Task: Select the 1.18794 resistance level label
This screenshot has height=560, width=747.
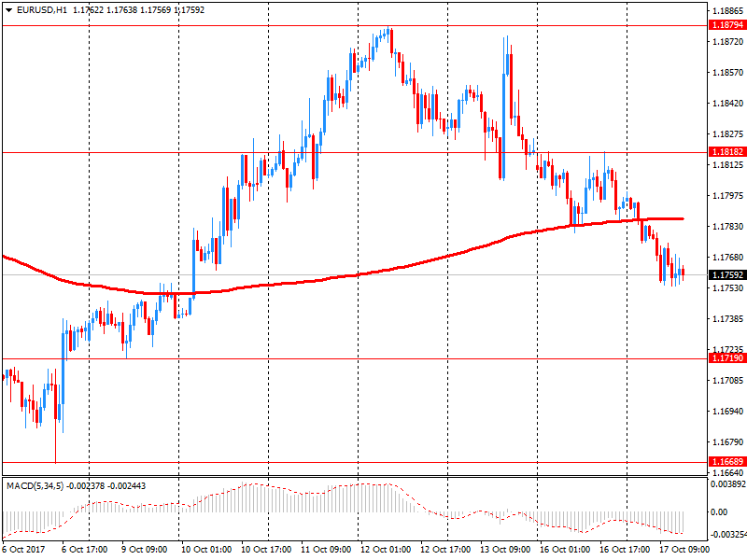Action: pos(727,25)
